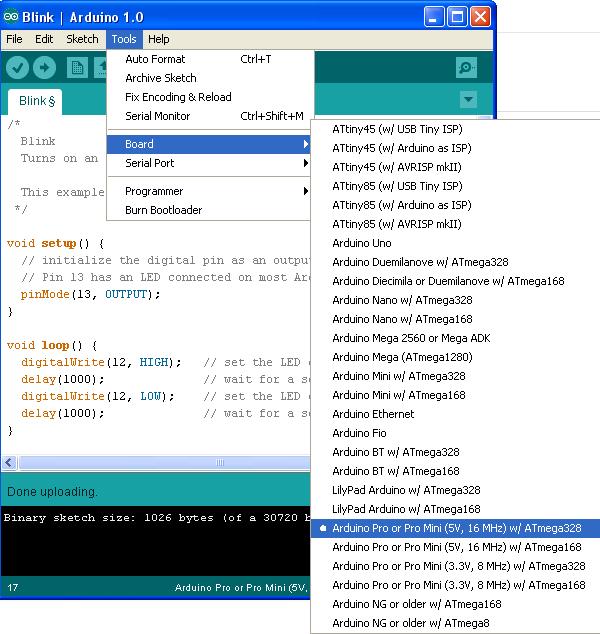The height and width of the screenshot is (634, 600).
Task: Choose Arduino Nano w/ ATmega168
Action: [x=456, y=319]
